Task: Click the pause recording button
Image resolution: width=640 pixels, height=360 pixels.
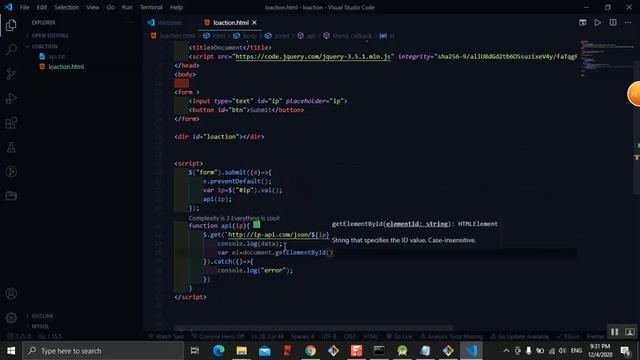Action: pos(614,332)
